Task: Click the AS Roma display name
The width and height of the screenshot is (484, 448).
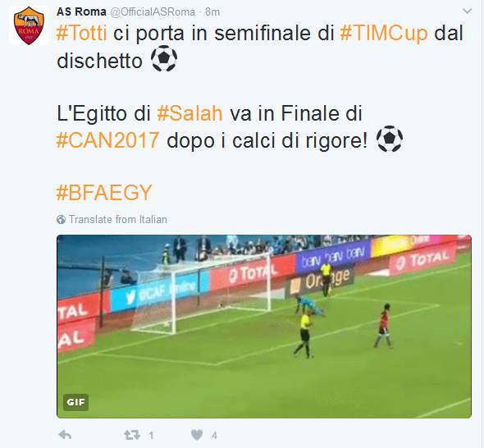Action: pos(81,11)
